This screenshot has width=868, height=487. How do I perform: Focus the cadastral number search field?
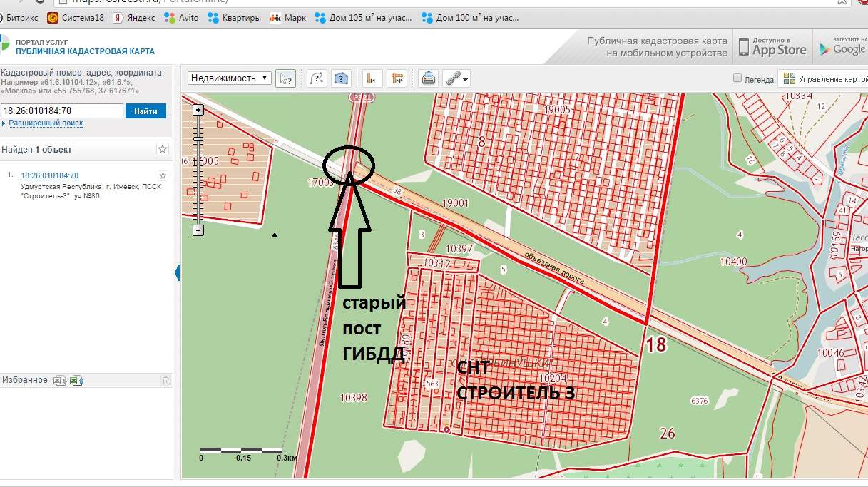click(x=62, y=111)
